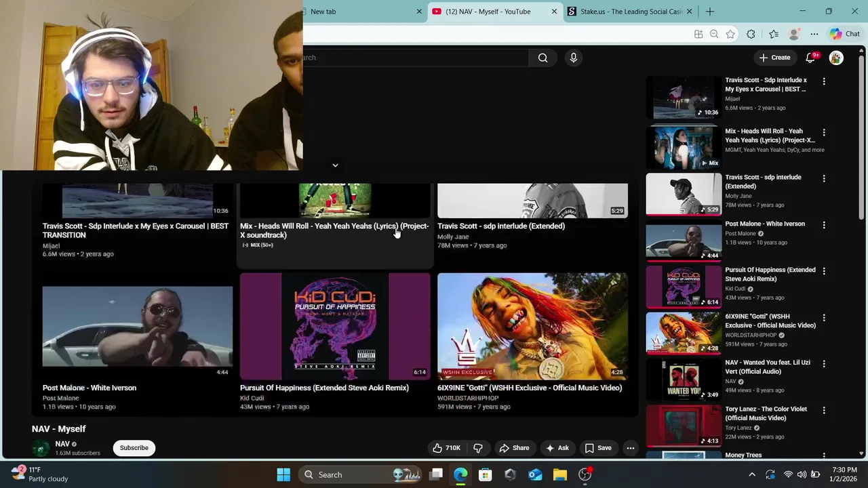868x488 pixels.
Task: Open grid title Travis Scott - sdp interlude (Extended)
Action: click(x=501, y=226)
